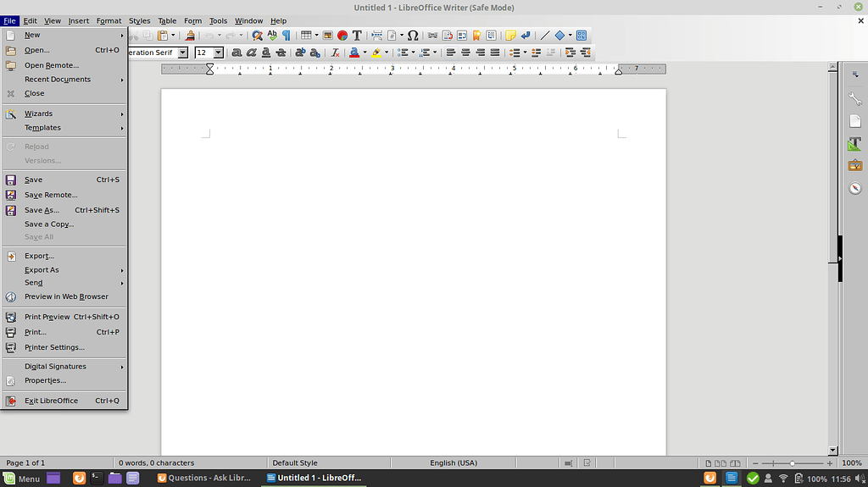Viewport: 868px width, 487px height.
Task: Toggle formatting marks pilcrow icon
Action: [x=287, y=36]
